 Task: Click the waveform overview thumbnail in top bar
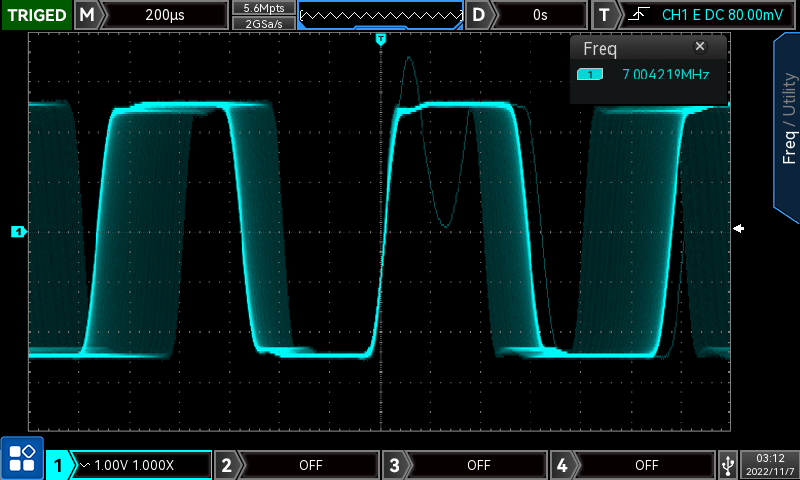click(x=380, y=15)
